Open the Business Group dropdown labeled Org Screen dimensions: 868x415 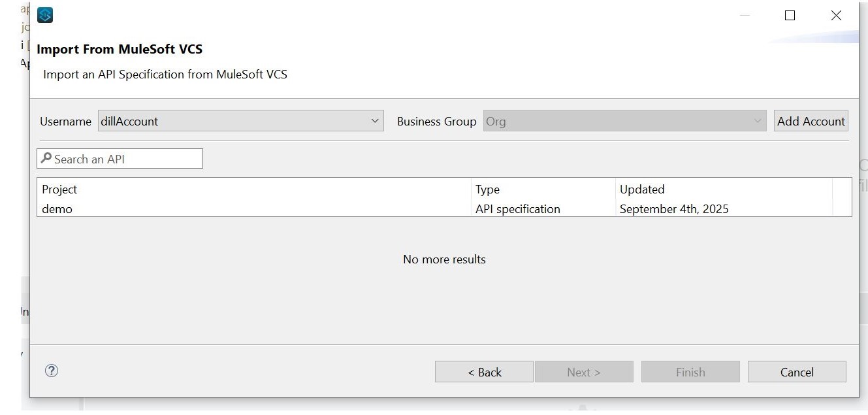(620, 121)
